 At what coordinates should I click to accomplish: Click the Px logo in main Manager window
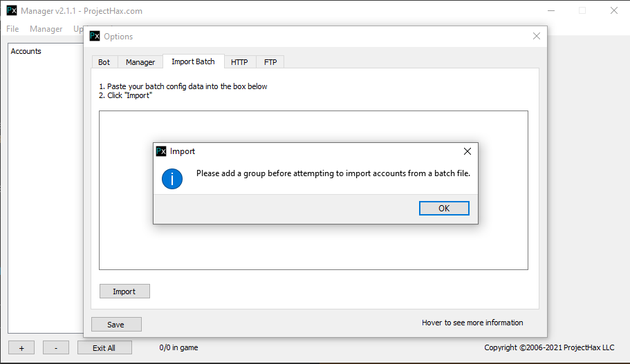click(x=11, y=10)
